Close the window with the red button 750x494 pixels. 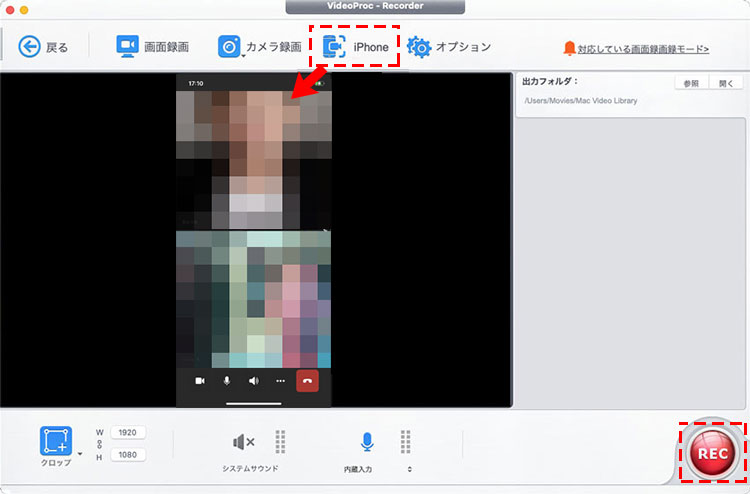(x=9, y=10)
